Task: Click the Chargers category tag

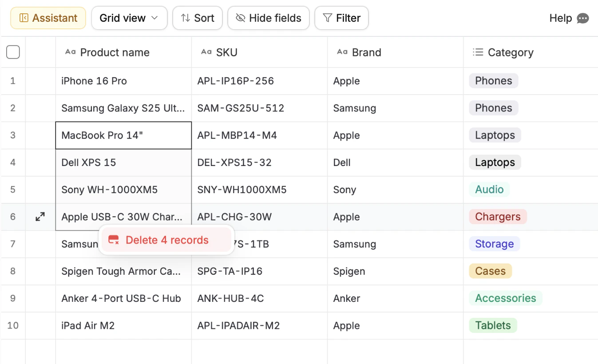Action: [x=498, y=217]
